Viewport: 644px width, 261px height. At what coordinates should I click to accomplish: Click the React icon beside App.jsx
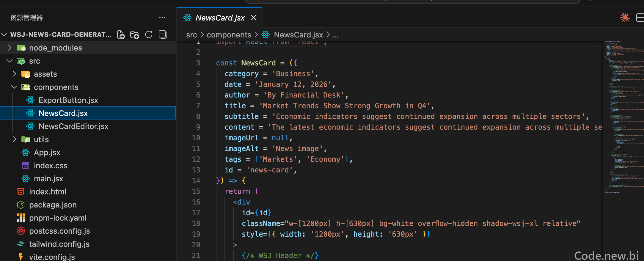pyautogui.click(x=26, y=152)
